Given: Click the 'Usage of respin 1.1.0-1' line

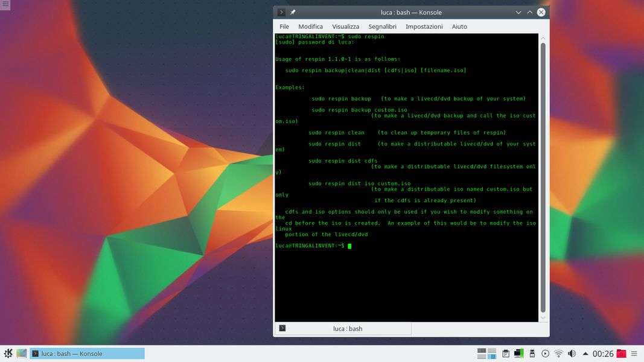Looking at the screenshot, I should (x=337, y=59).
